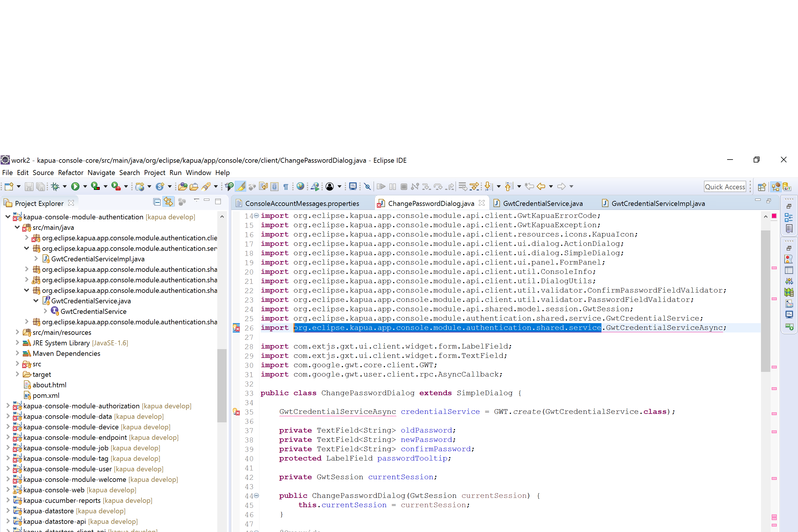This screenshot has width=798, height=532.
Task: Open Project Explorer View Menu
Action: pyautogui.click(x=197, y=200)
